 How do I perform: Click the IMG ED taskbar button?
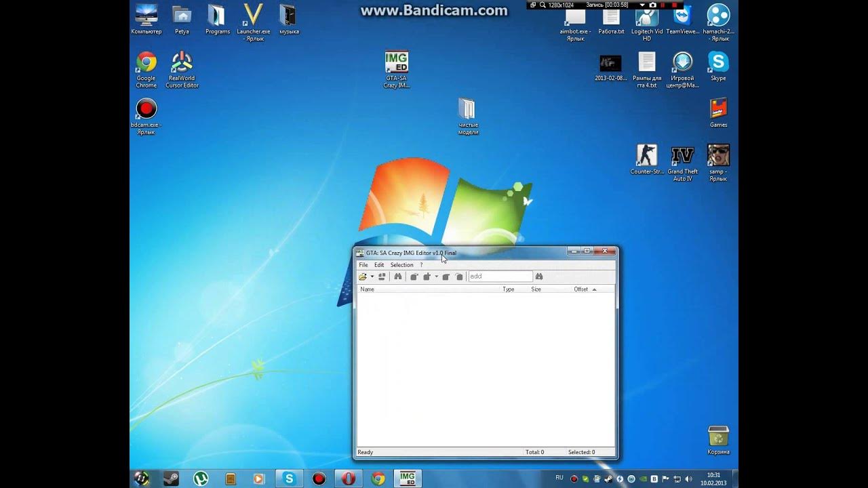pos(408,479)
